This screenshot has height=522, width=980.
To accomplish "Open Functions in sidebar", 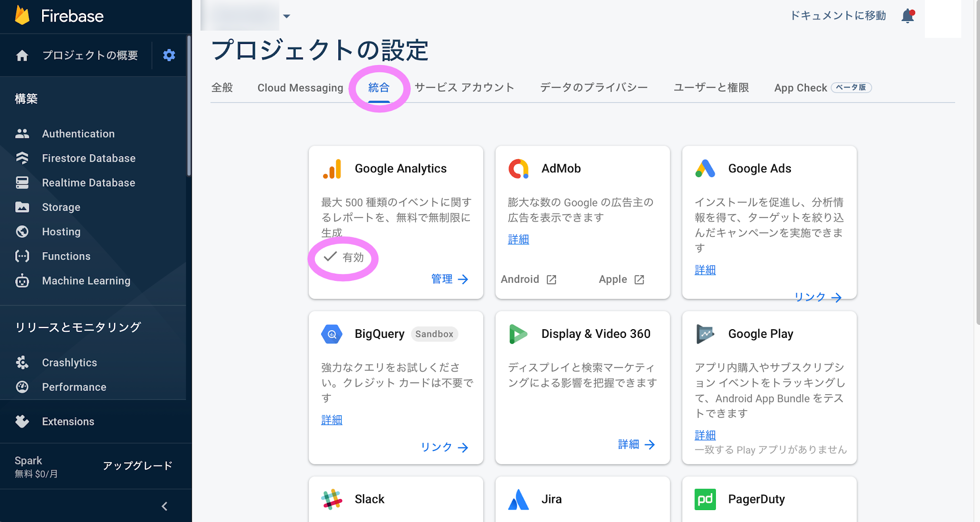I will (x=66, y=256).
